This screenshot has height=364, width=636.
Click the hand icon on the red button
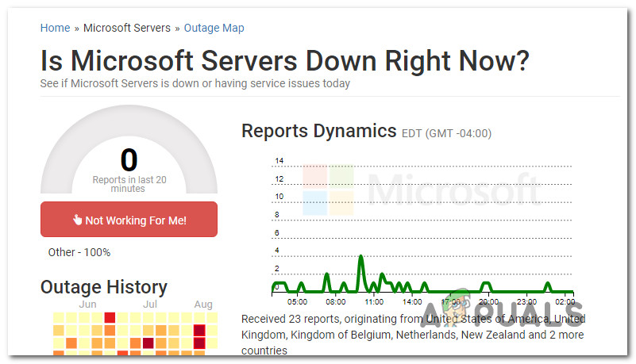[78, 220]
